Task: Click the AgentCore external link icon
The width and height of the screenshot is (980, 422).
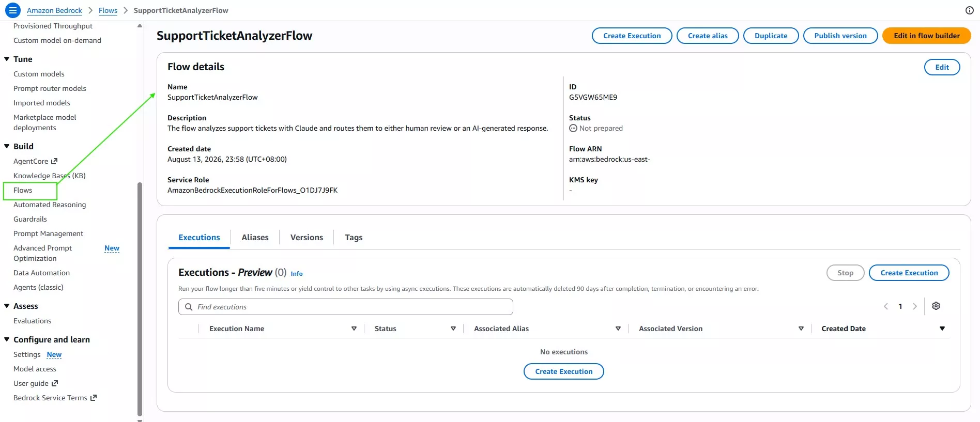Action: pyautogui.click(x=54, y=161)
